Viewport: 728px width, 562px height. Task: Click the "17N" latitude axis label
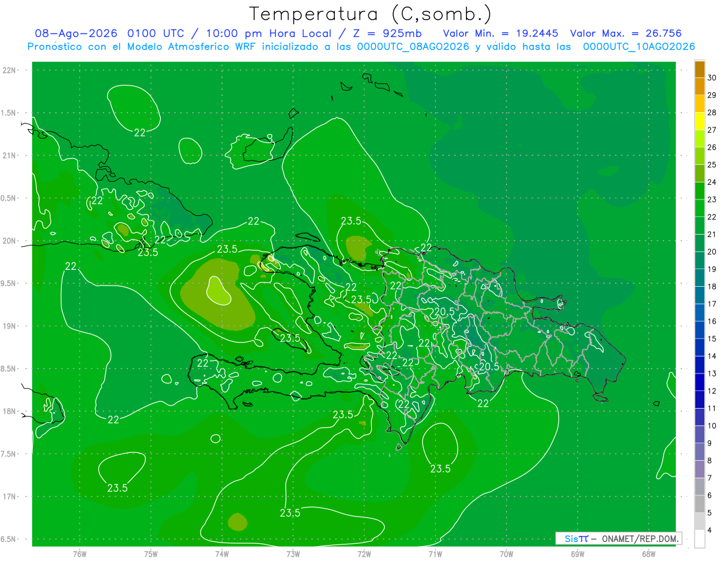tap(10, 497)
